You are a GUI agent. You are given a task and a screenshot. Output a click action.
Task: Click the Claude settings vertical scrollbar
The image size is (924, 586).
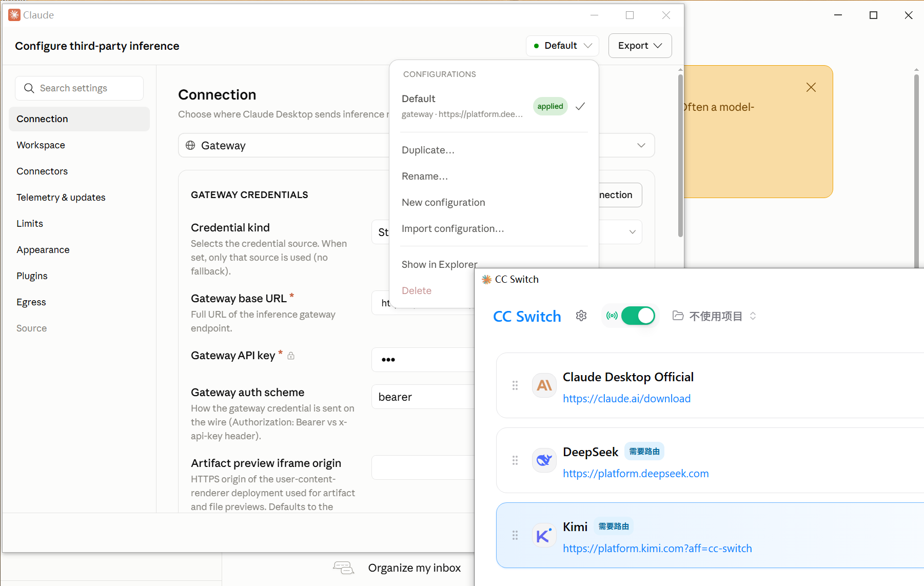click(x=680, y=156)
